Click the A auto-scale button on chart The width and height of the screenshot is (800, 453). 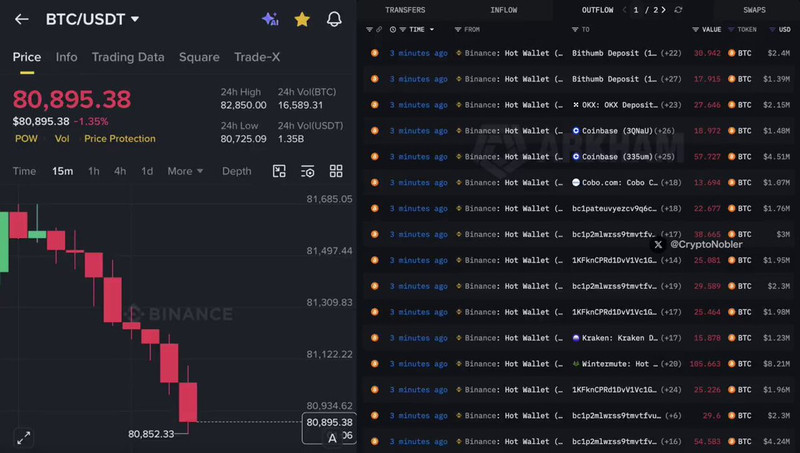[x=332, y=438]
